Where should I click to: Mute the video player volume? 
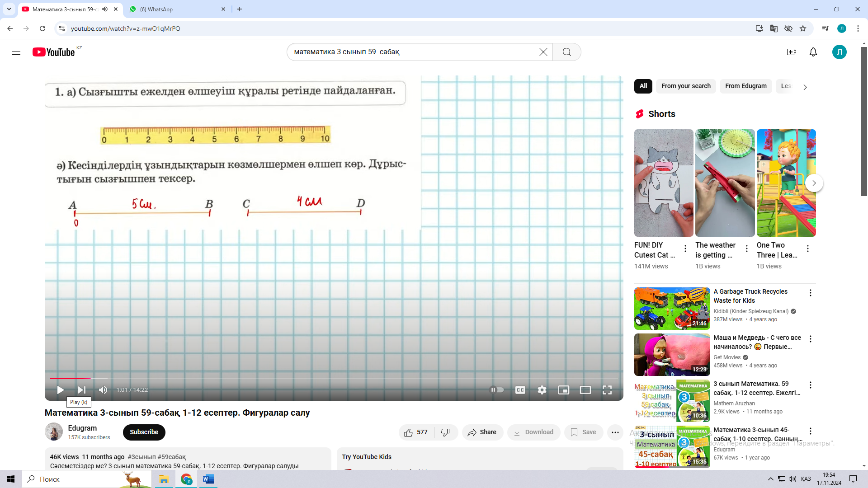(x=103, y=390)
